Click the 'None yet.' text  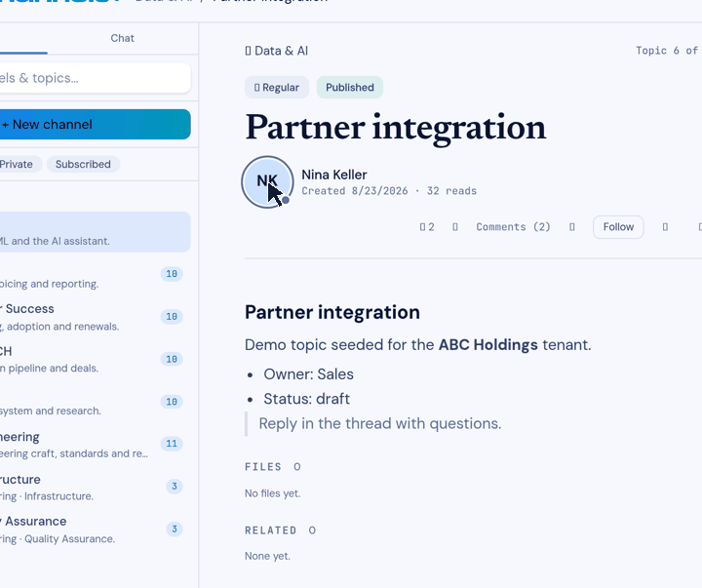[x=267, y=556]
